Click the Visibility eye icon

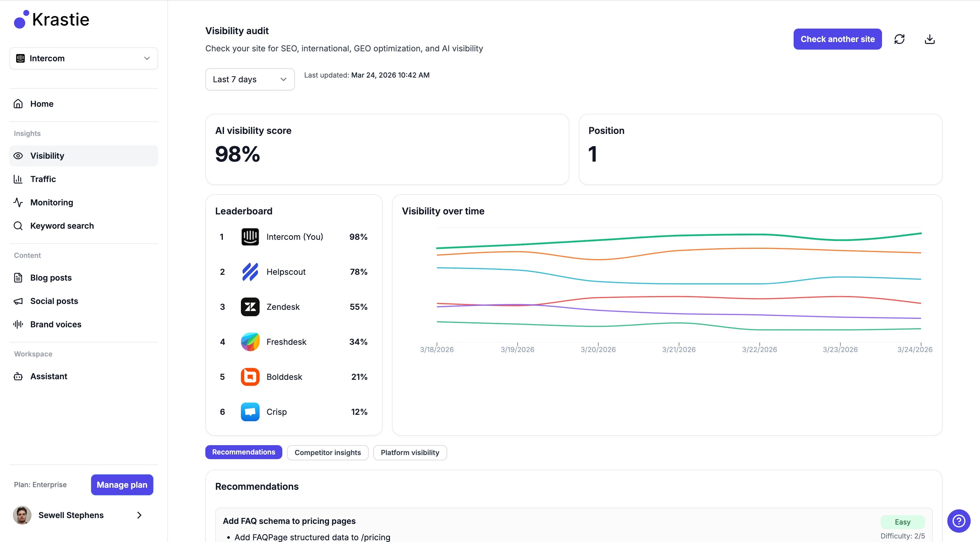tap(18, 156)
